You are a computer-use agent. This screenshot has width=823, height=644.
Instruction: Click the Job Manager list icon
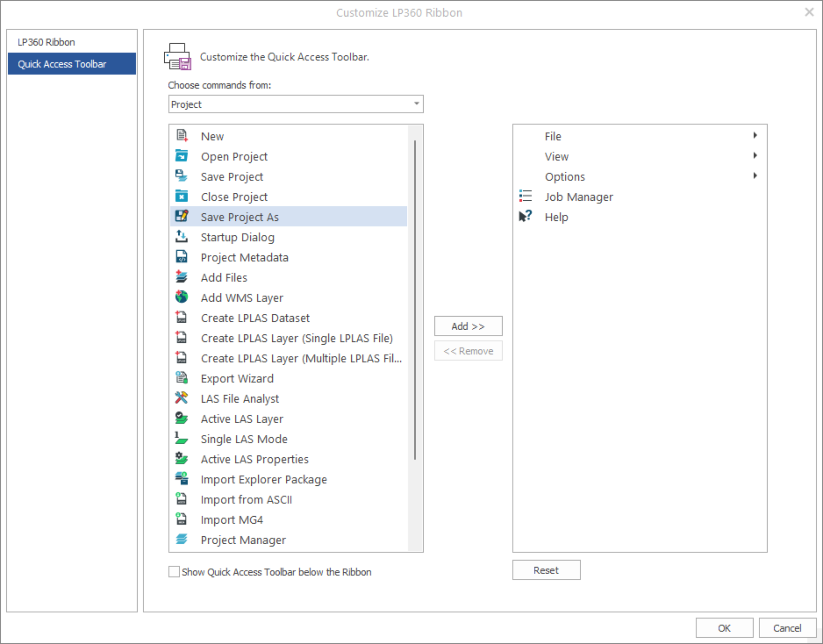[525, 196]
